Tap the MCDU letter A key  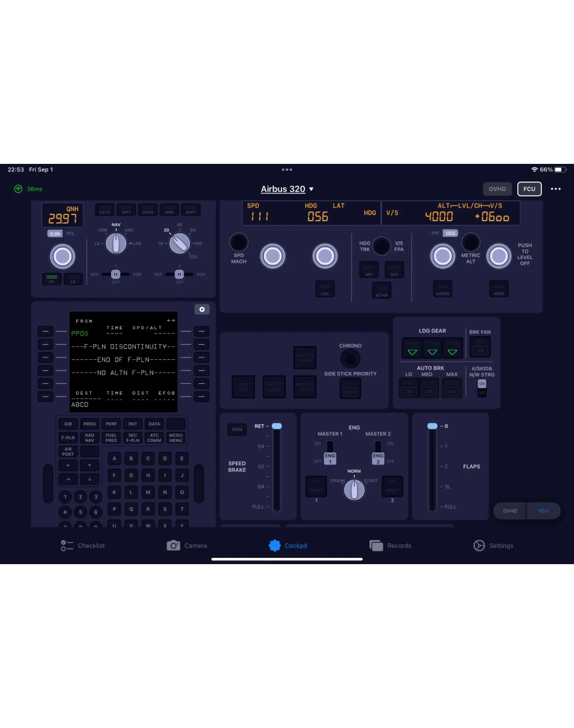(x=114, y=458)
